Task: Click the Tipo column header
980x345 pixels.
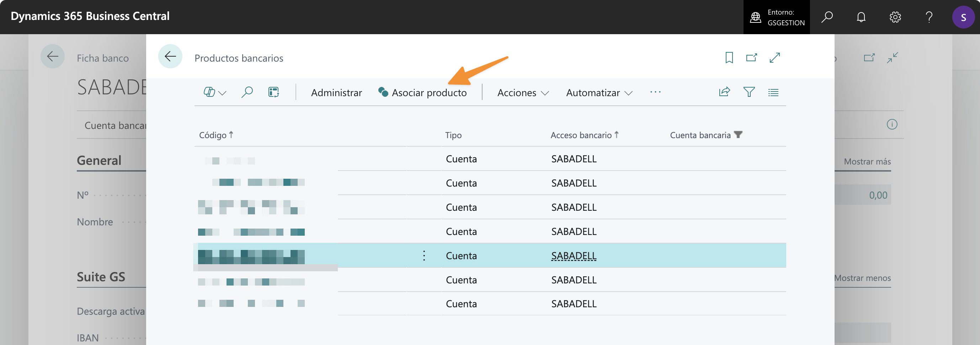Action: click(x=453, y=135)
